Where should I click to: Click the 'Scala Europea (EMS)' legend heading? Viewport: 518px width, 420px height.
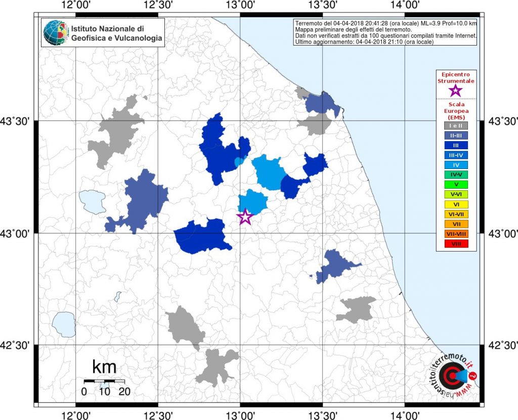(x=456, y=111)
